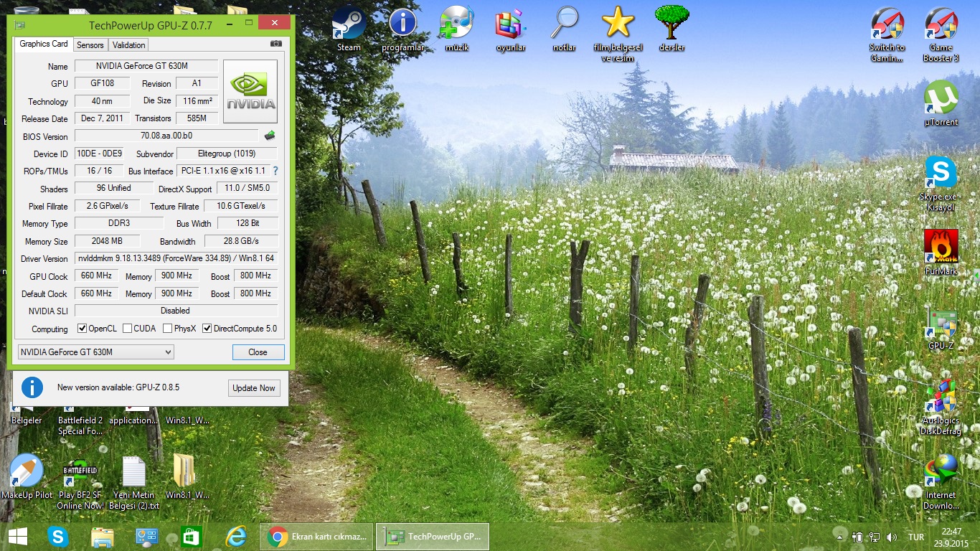Switch to the Sensors tab
980x551 pixels.
pyautogui.click(x=90, y=44)
